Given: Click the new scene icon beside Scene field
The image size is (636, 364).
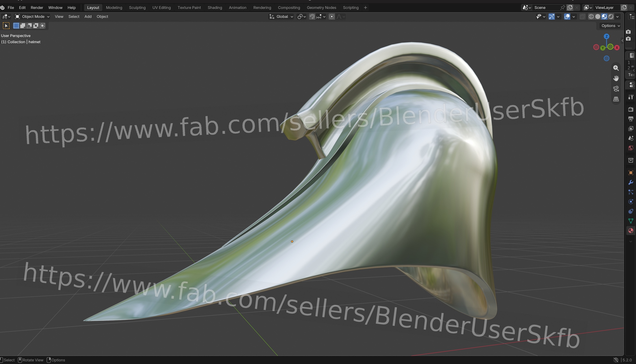Looking at the screenshot, I should click(570, 7).
